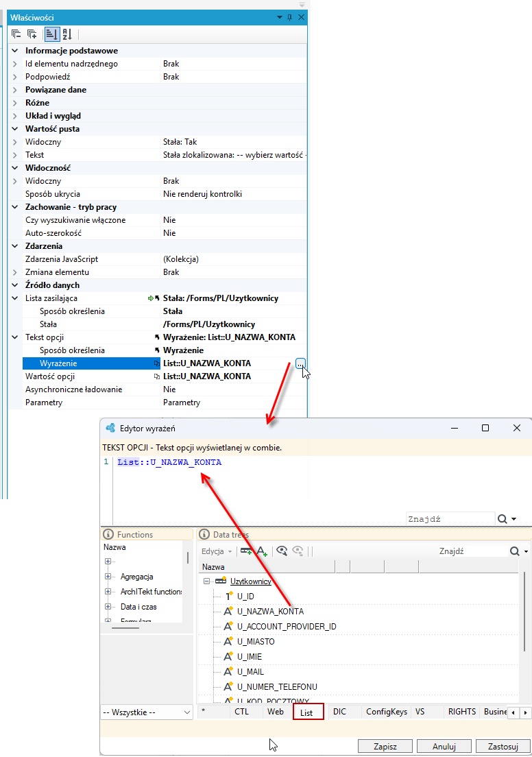The image size is (532, 757).
Task: Switch to the DIC tab
Action: [x=340, y=712]
